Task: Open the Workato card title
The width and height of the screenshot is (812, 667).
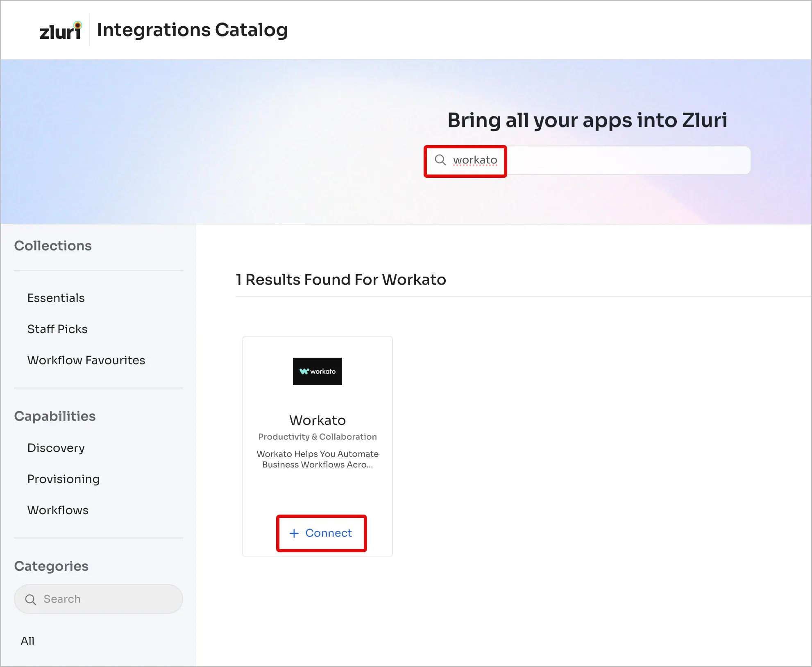Action: tap(318, 420)
